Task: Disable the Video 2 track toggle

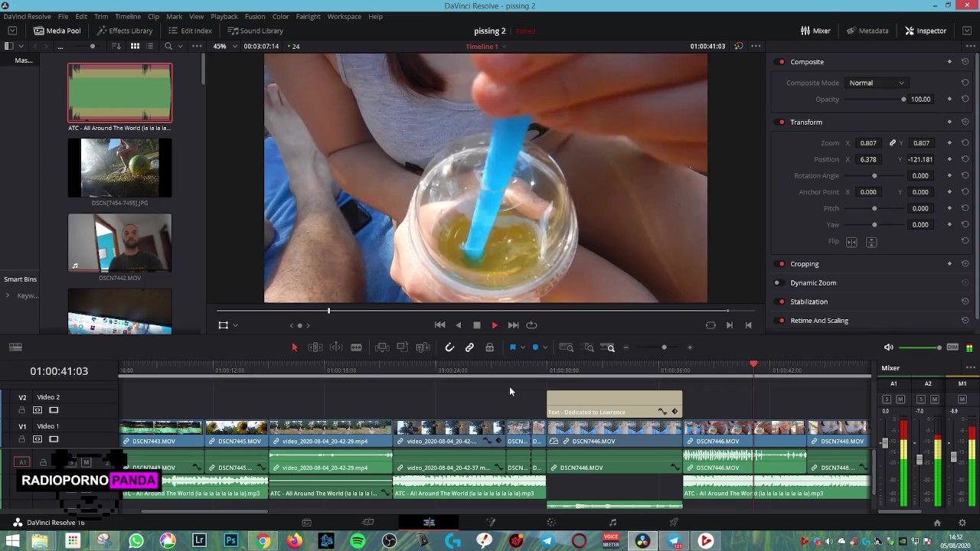Action: (54, 410)
